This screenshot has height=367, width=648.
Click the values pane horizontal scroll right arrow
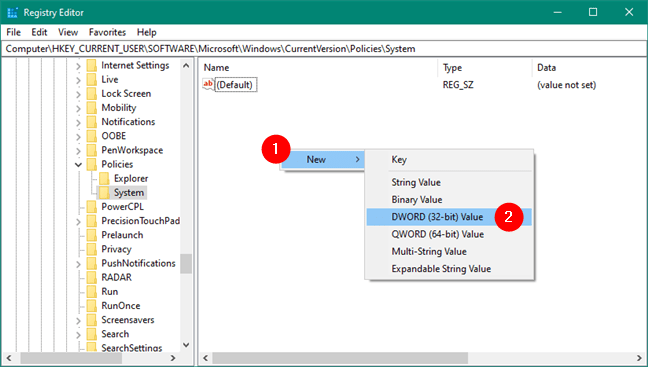click(639, 358)
